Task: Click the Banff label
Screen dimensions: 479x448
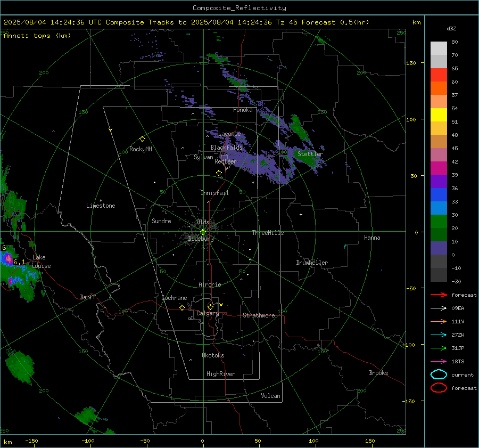Action: tap(88, 297)
